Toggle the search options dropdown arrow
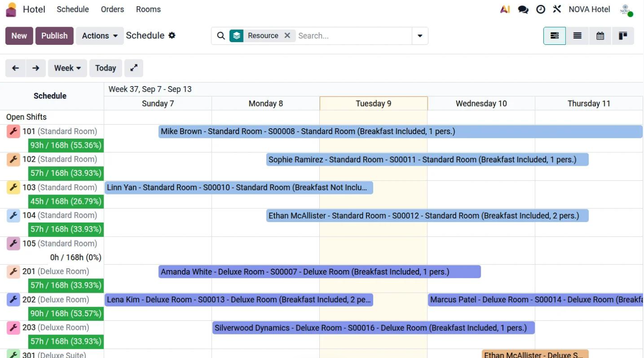Screen dimensions: 644x358 point(420,36)
